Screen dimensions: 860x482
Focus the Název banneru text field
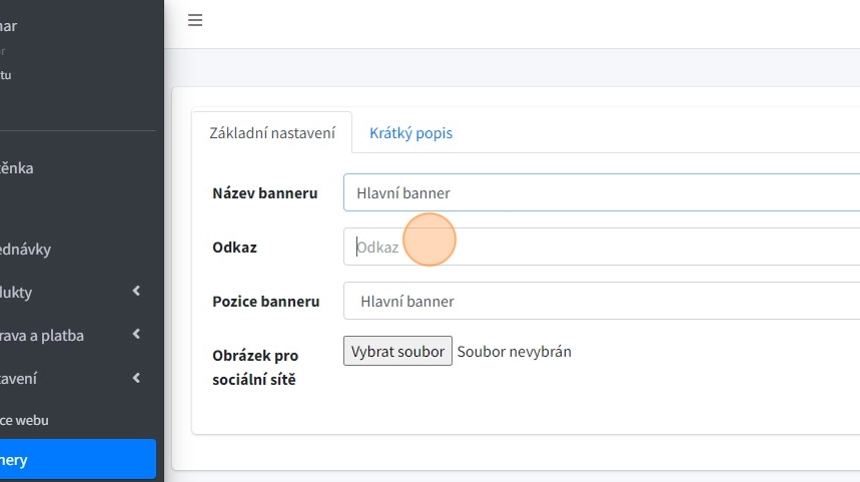pyautogui.click(x=600, y=193)
